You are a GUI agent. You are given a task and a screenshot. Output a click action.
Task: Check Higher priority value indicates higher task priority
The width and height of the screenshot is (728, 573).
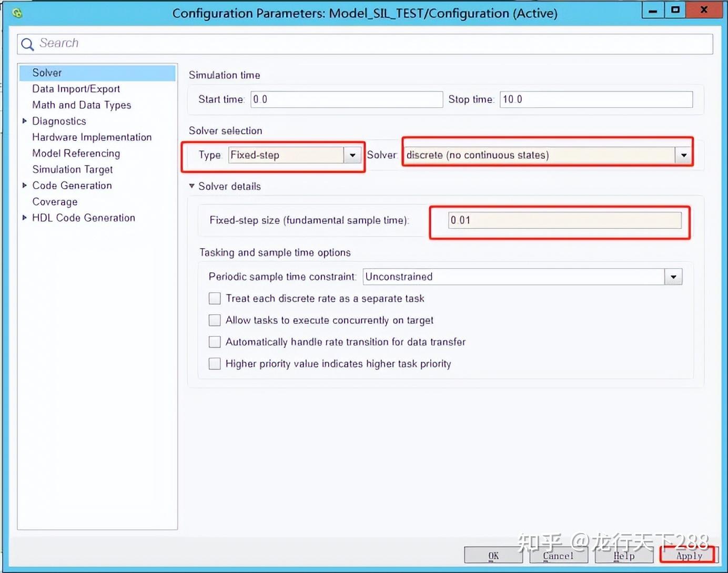[215, 364]
